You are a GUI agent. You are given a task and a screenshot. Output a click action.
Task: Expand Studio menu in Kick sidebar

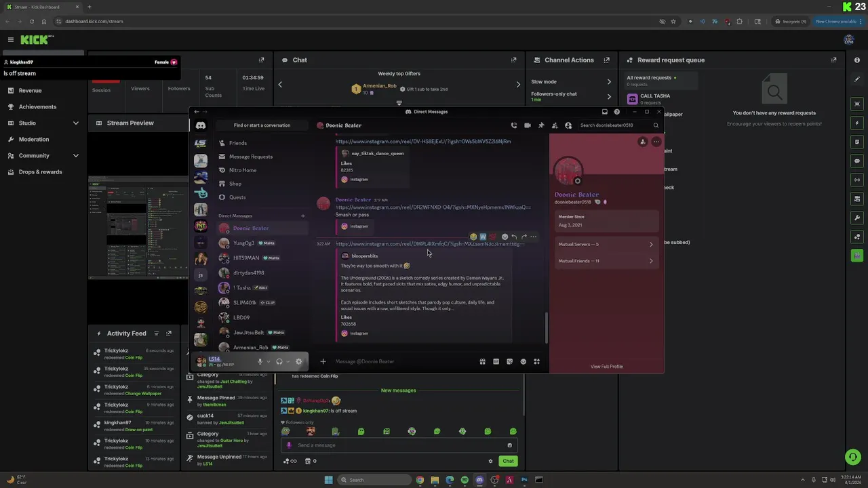(x=75, y=123)
